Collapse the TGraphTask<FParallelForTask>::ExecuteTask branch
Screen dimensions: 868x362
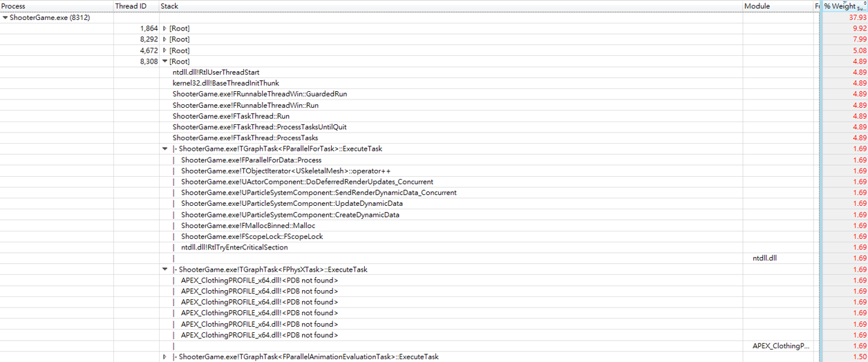pos(164,149)
